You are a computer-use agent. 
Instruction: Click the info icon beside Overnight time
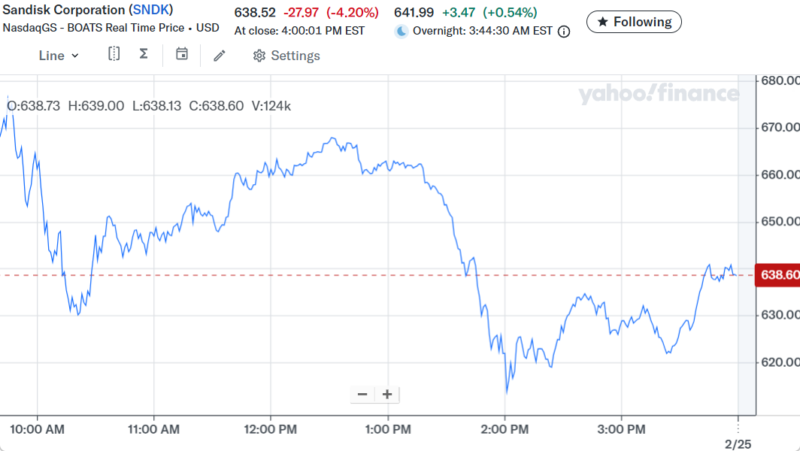tap(564, 31)
